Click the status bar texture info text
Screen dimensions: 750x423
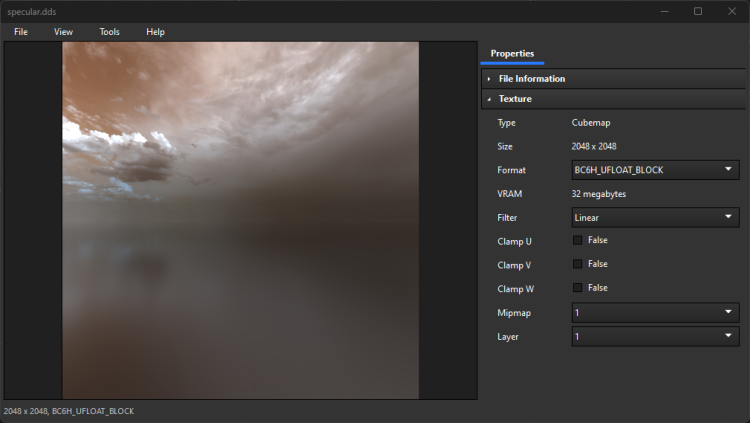tap(69, 411)
